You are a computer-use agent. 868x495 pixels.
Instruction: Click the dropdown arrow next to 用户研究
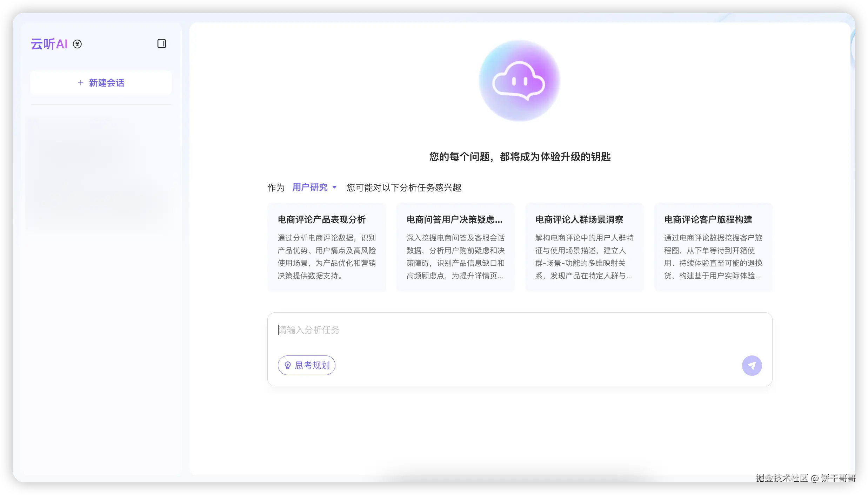[x=334, y=188]
